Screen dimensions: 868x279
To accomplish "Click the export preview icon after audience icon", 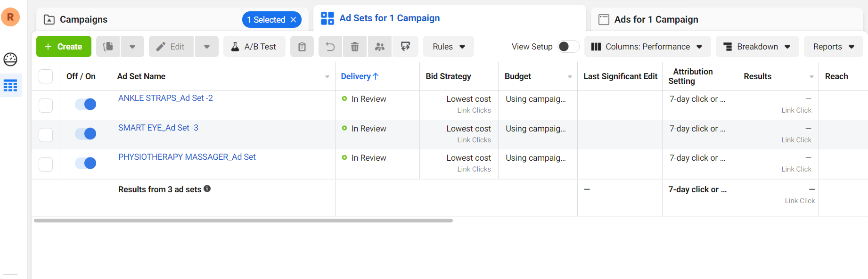I will coord(405,47).
